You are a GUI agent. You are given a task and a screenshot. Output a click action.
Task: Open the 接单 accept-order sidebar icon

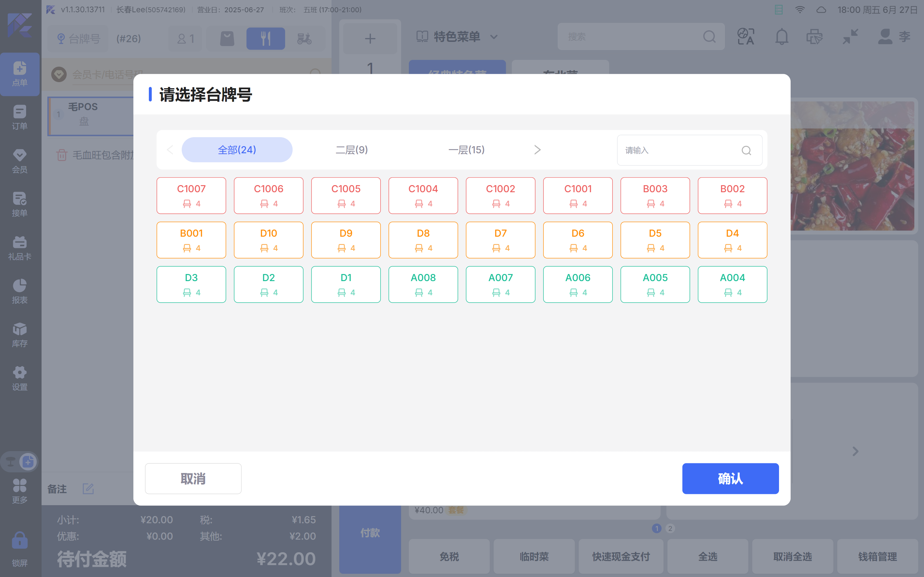[20, 204]
